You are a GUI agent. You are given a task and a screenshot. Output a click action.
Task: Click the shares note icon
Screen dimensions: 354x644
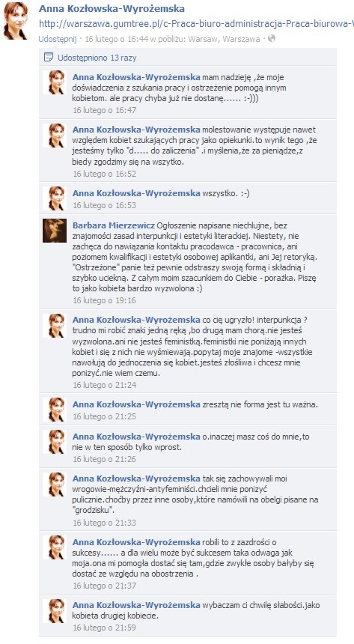tap(49, 58)
